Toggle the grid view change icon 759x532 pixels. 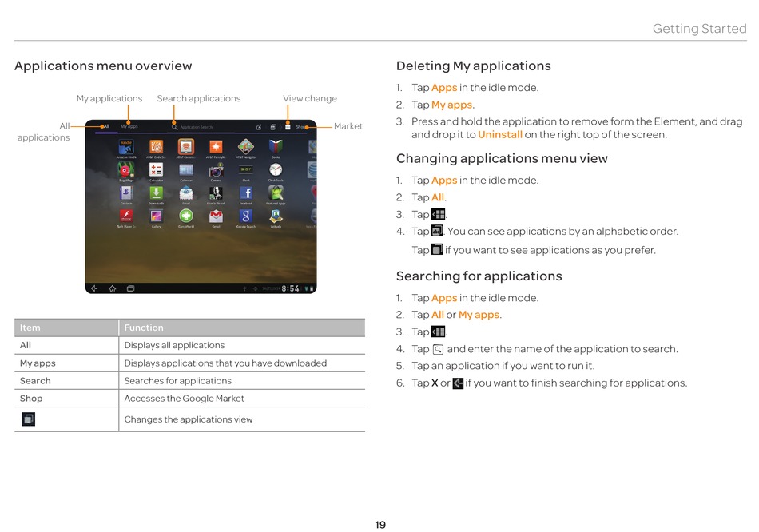288,127
